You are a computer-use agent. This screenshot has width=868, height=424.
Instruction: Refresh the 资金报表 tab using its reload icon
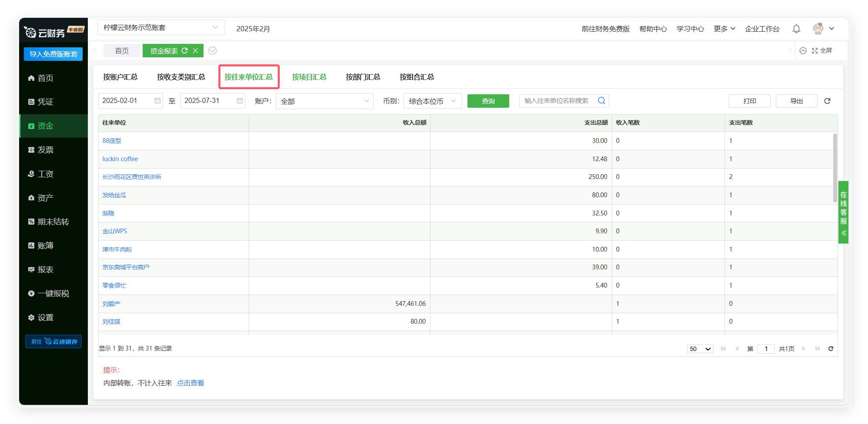point(185,51)
